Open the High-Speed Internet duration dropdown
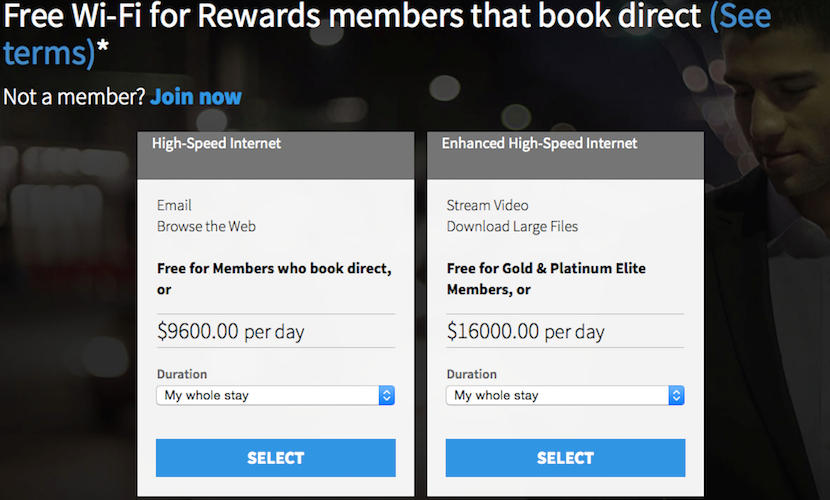 point(267,396)
